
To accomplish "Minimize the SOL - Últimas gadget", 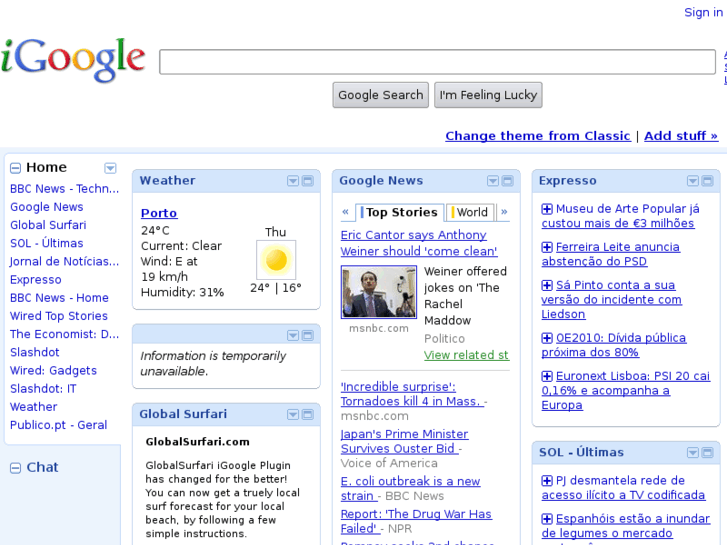I will pyautogui.click(x=708, y=453).
